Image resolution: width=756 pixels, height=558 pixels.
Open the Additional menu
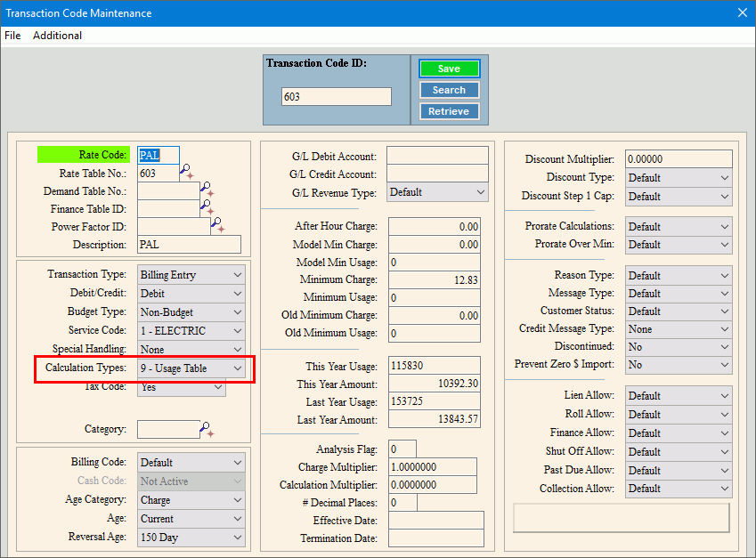point(57,36)
